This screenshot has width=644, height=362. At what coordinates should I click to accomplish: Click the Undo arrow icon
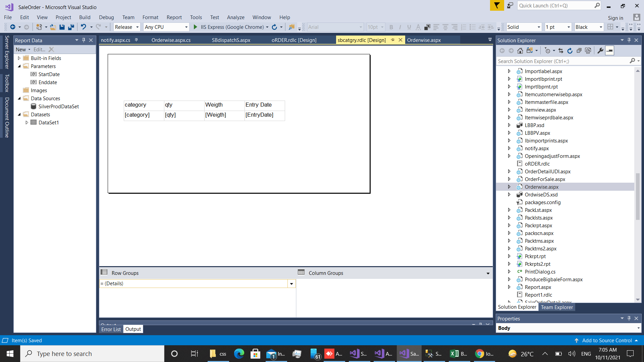point(83,27)
